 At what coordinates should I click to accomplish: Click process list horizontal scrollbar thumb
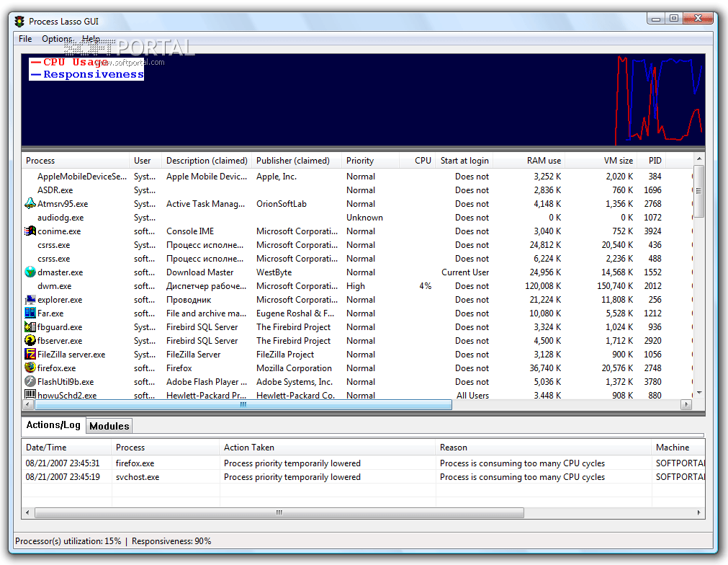[x=243, y=405]
